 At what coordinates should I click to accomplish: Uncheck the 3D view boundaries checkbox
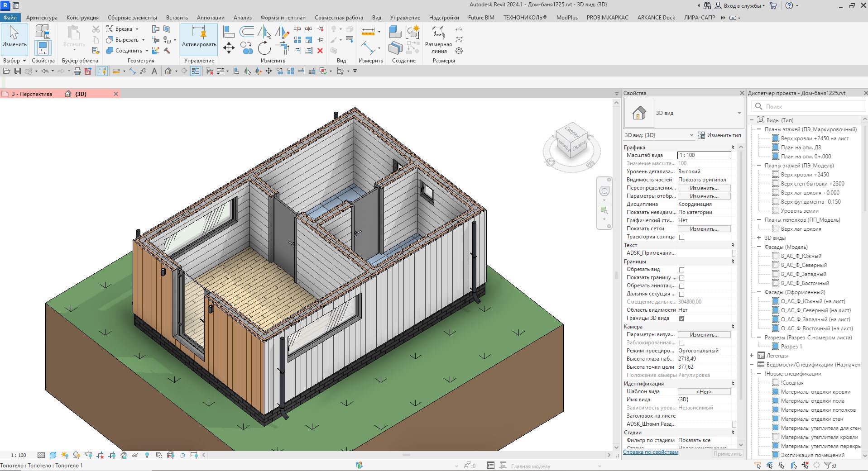pyautogui.click(x=681, y=319)
